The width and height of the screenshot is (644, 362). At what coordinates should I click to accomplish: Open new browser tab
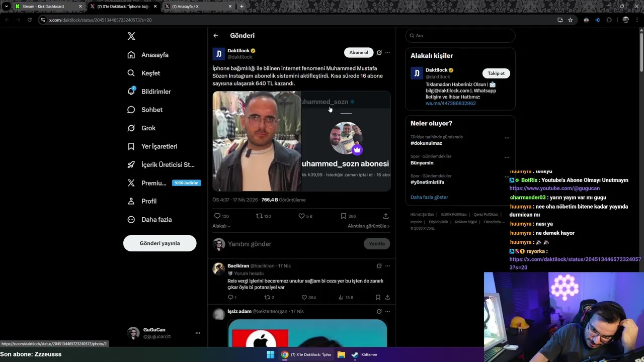(242, 7)
